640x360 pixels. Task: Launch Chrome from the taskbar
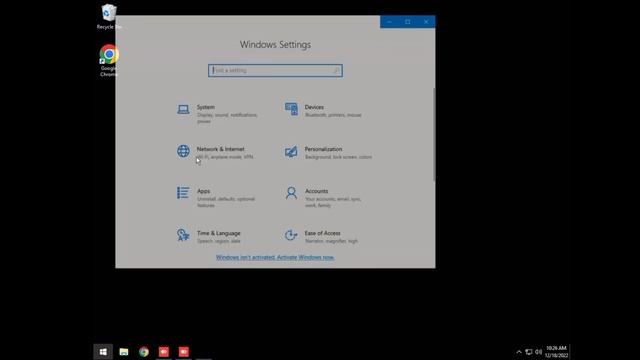(x=144, y=351)
